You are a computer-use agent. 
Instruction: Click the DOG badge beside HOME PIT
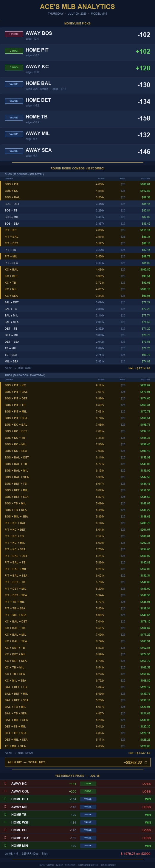[x=14, y=51]
